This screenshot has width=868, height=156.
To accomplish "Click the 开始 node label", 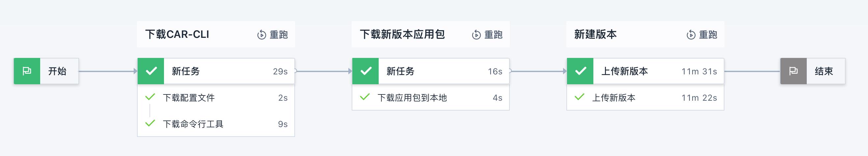I will click(x=57, y=71).
